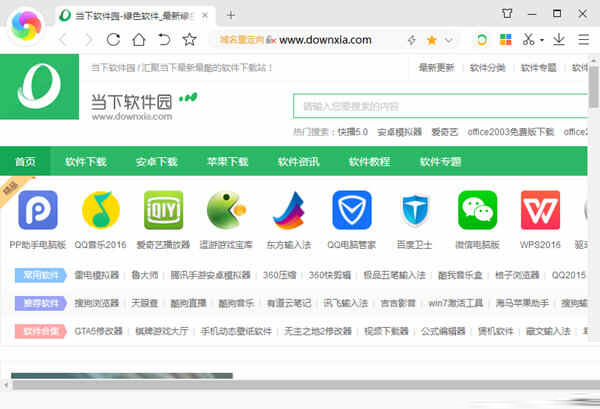Image resolution: width=600 pixels, height=409 pixels.
Task: Click the undo restore-tab icon
Action: click(164, 39)
